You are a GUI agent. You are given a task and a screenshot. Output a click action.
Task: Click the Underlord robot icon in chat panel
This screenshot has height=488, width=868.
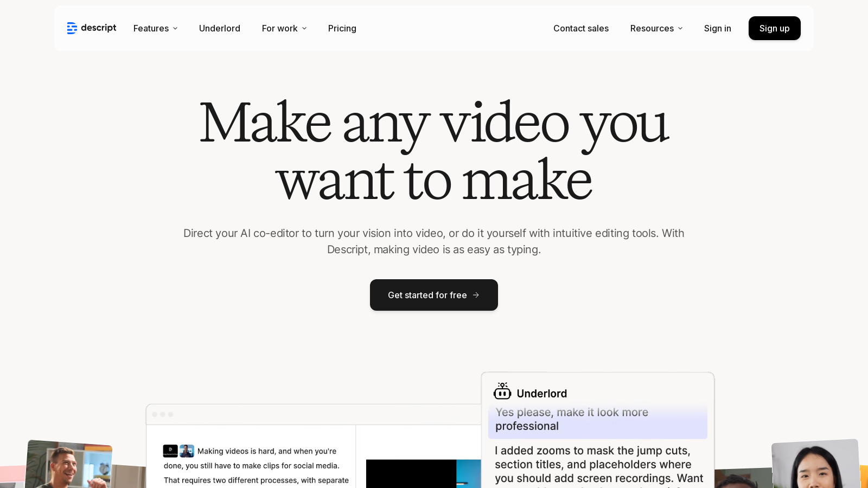pyautogui.click(x=502, y=391)
